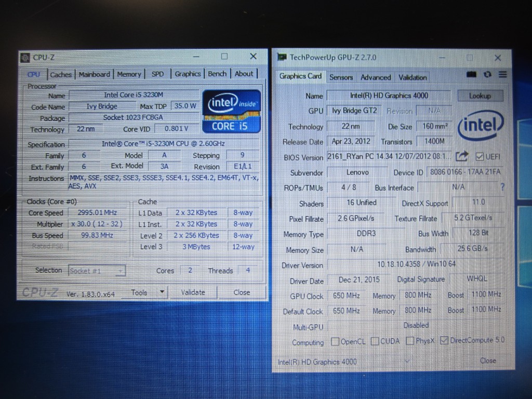The image size is (532, 399).
Task: Click the Device ID value 8086 0166
Action: point(465,172)
